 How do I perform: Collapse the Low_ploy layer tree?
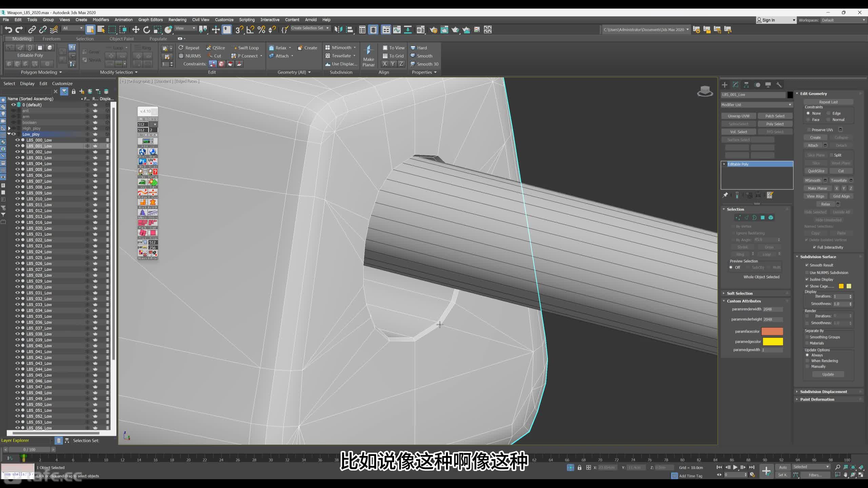point(9,134)
